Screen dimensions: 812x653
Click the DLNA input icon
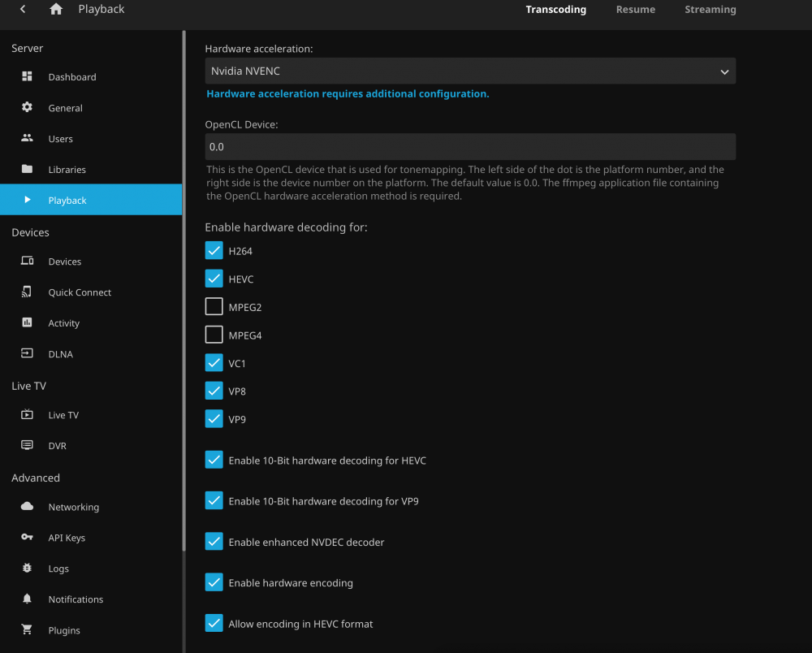click(x=27, y=353)
